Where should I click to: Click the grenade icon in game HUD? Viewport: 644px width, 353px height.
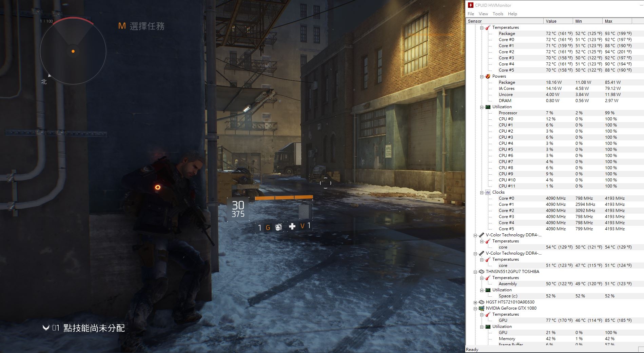click(278, 227)
